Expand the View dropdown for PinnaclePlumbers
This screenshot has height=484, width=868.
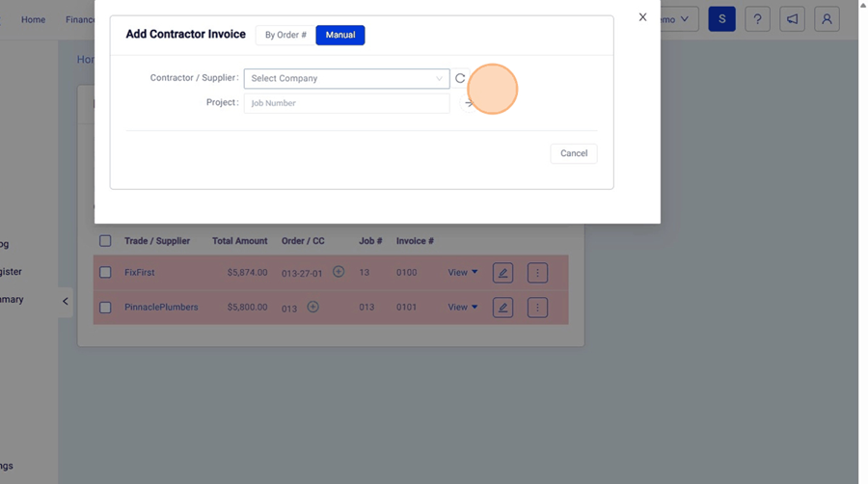463,308
